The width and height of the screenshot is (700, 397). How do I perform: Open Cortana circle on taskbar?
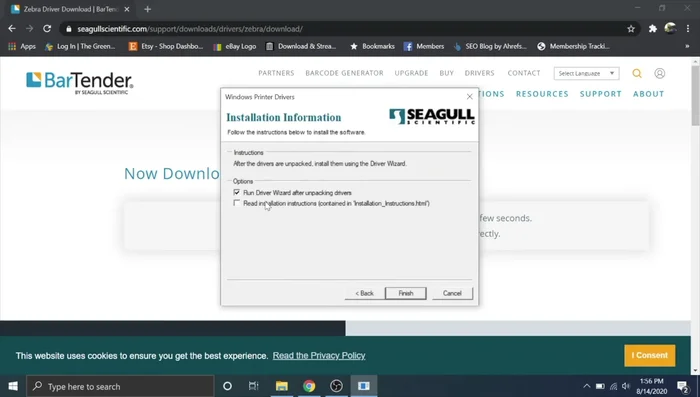[x=227, y=386]
